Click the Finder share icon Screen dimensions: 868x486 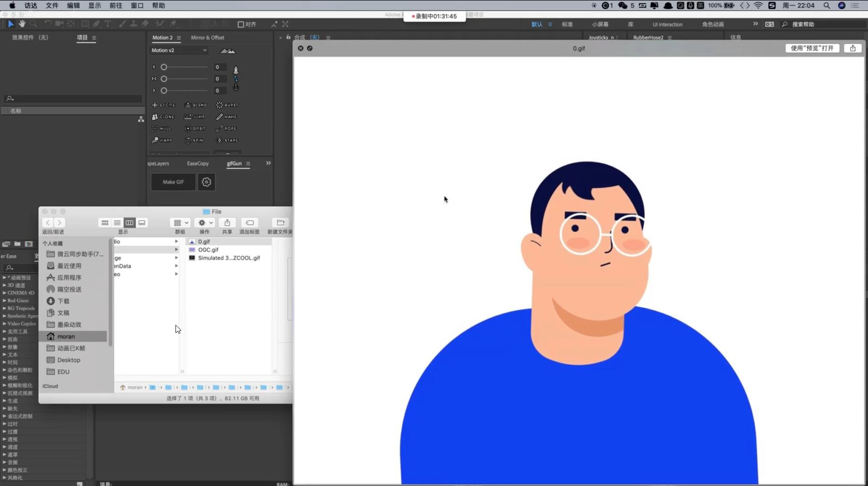click(x=227, y=223)
